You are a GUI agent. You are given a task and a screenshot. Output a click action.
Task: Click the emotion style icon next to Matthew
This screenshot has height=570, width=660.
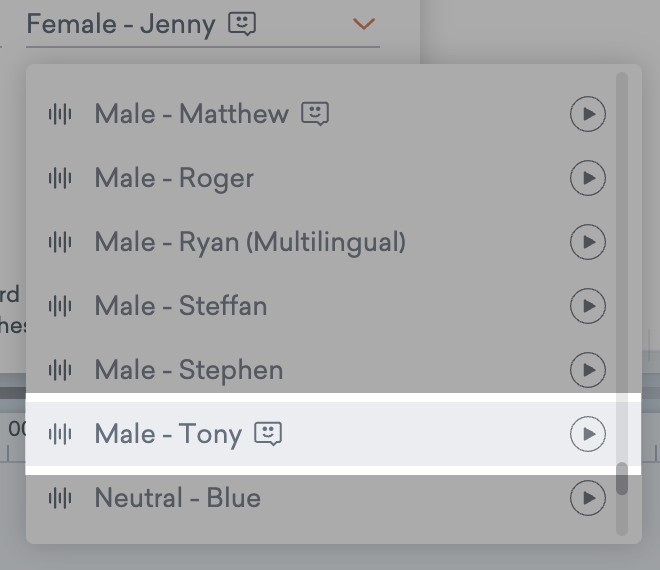315,114
